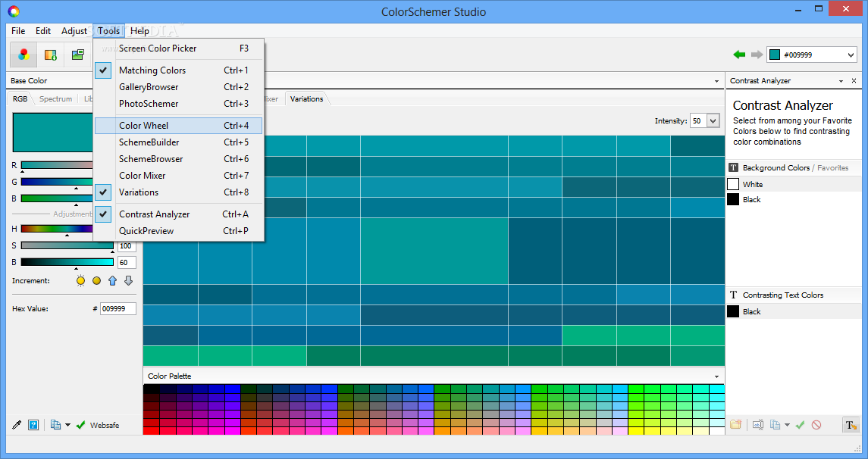
Task: Expand the Color Palette panel menu
Action: [x=716, y=376]
